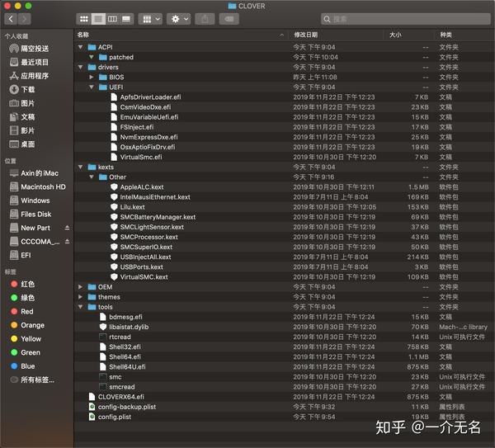The width and height of the screenshot is (495, 448).
Task: Go back in Finder history
Action: point(11,19)
